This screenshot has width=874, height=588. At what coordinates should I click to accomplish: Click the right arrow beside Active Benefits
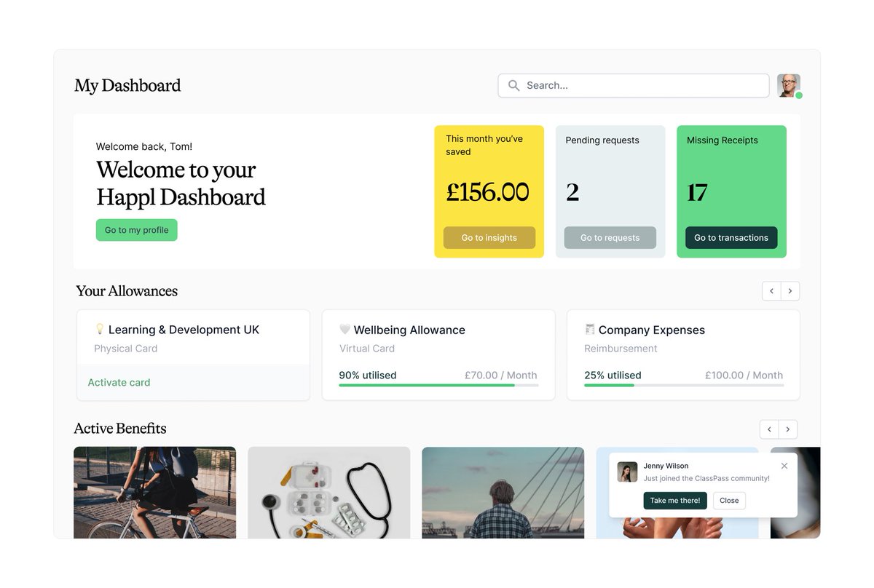tap(788, 429)
